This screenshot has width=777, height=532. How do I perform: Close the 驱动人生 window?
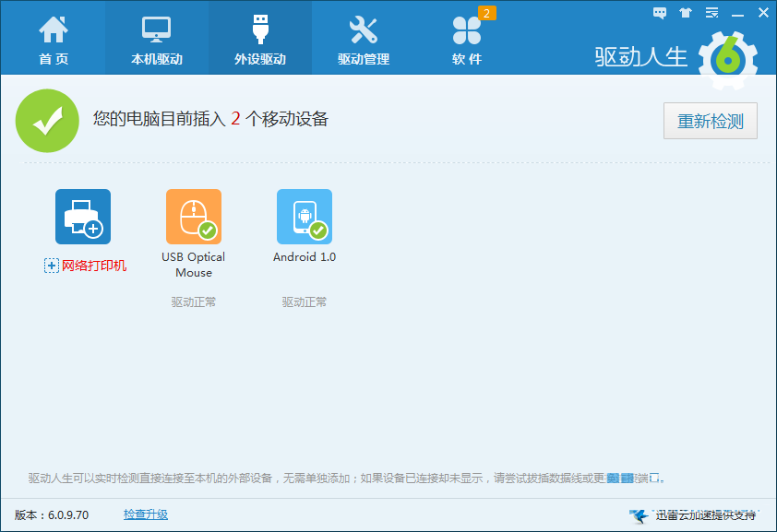[x=762, y=13]
